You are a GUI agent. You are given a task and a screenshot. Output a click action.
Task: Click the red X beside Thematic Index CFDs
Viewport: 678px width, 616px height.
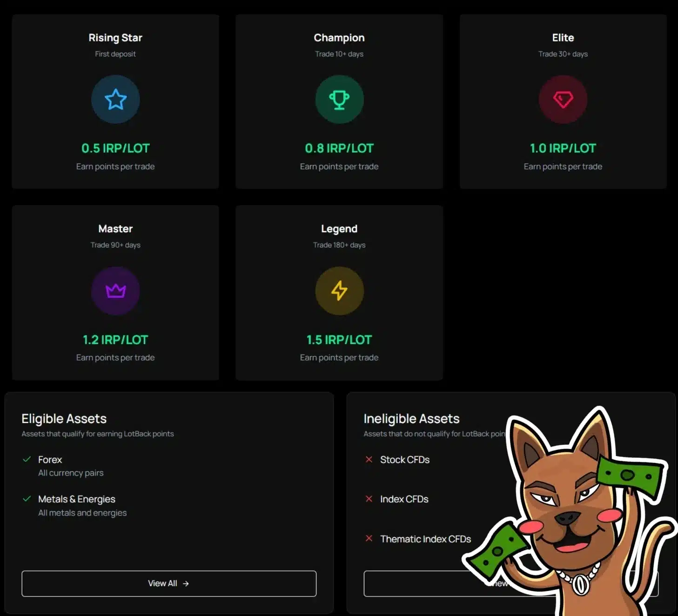point(369,538)
